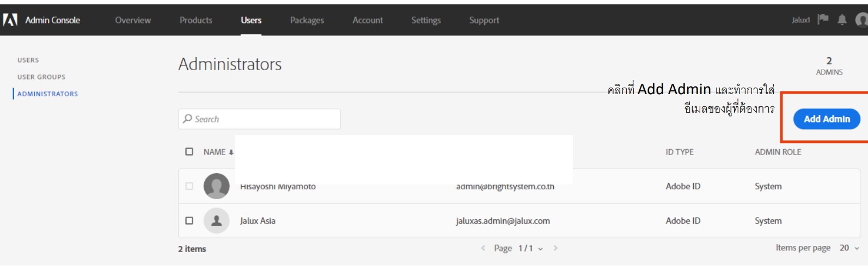
Task: Open Items per page 20 dropdown
Action: coord(849,248)
